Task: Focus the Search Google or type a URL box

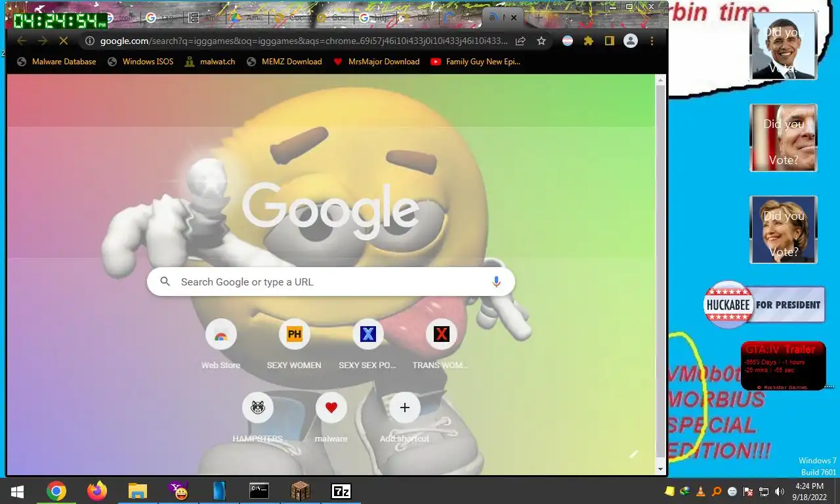Action: (331, 282)
